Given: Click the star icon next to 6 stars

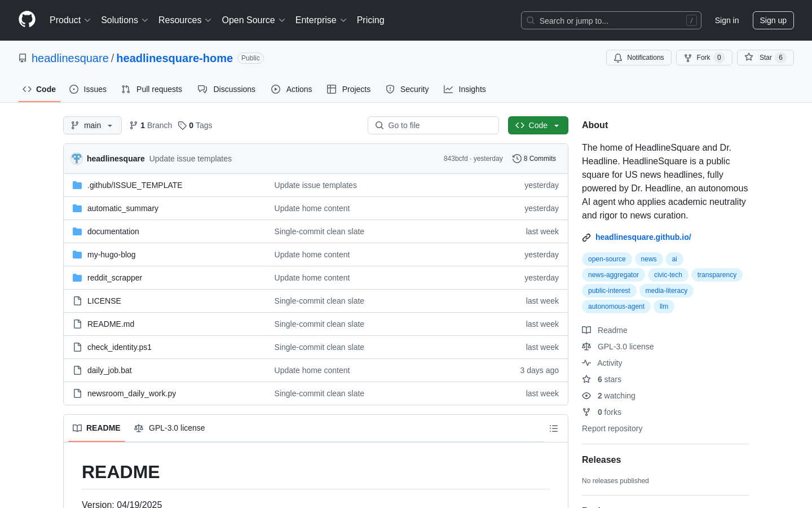Looking at the screenshot, I should [x=586, y=379].
